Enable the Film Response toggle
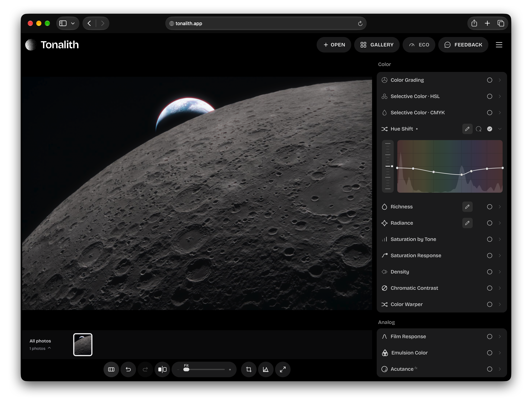This screenshot has height=409, width=532. coord(489,337)
